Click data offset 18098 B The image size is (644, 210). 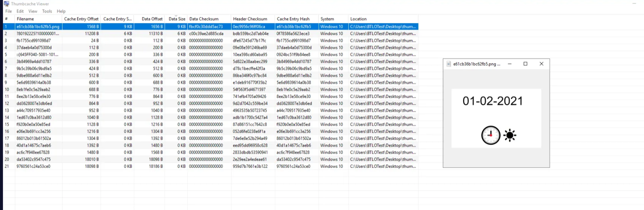156,159
